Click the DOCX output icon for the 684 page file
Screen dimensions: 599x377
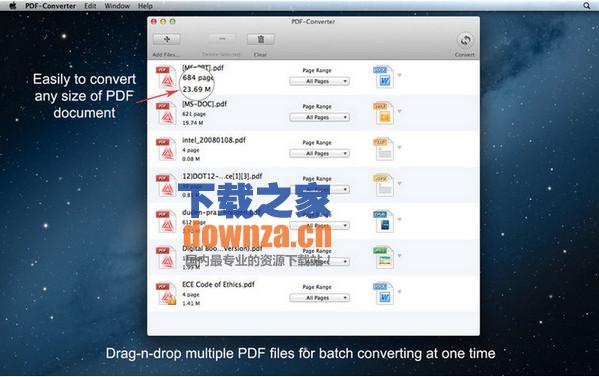coord(383,77)
